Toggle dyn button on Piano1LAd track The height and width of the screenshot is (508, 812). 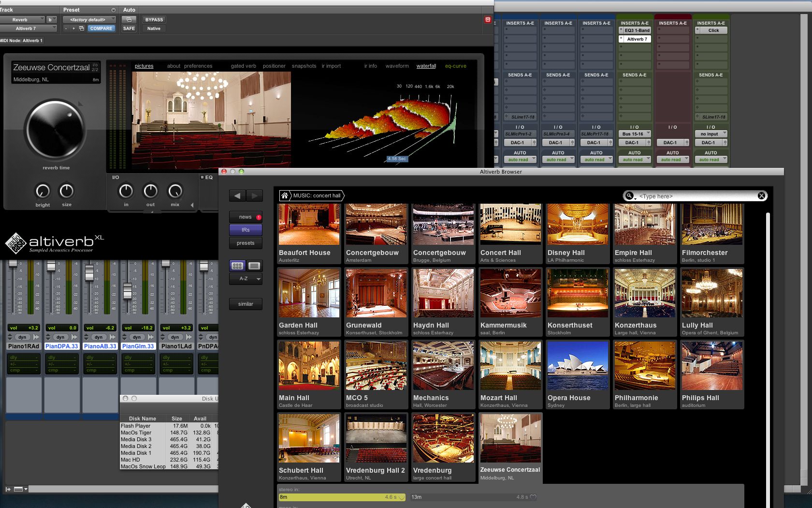pyautogui.click(x=175, y=337)
